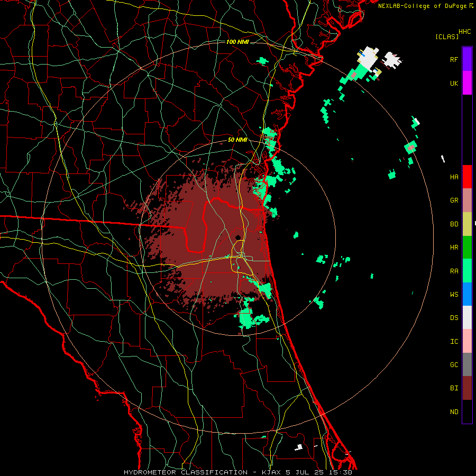Click the 'HA' legend label
The image size is (476, 476).
point(454,177)
